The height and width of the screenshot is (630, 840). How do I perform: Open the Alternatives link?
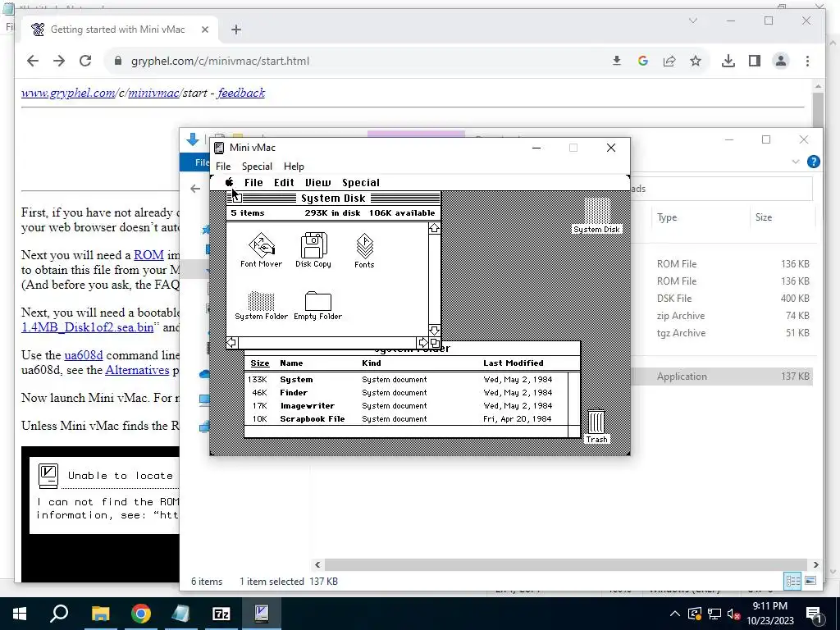(137, 370)
